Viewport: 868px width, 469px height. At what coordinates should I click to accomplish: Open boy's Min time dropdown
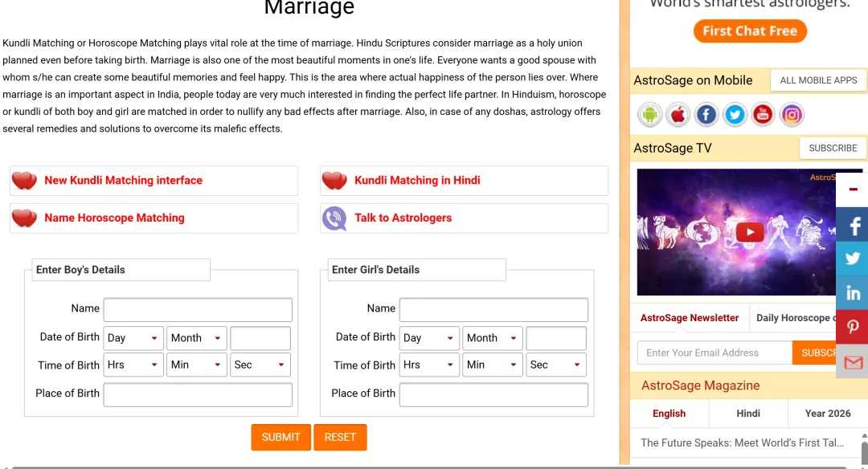click(197, 365)
